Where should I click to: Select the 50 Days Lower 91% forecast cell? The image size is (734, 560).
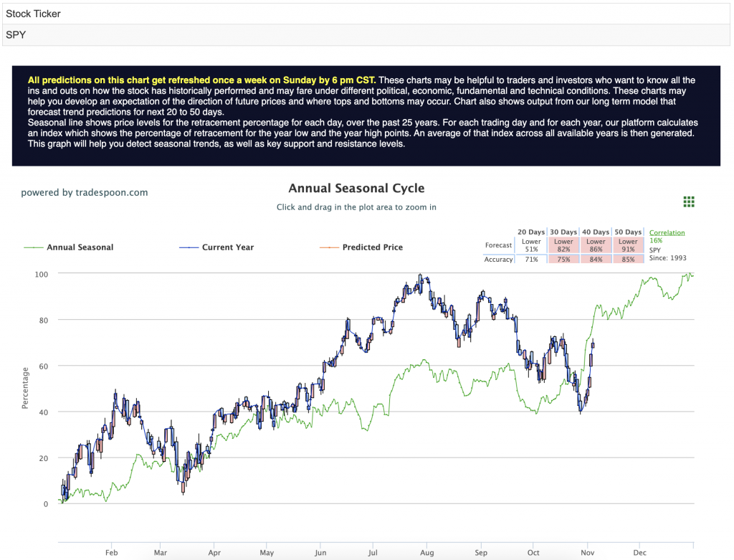click(x=628, y=245)
